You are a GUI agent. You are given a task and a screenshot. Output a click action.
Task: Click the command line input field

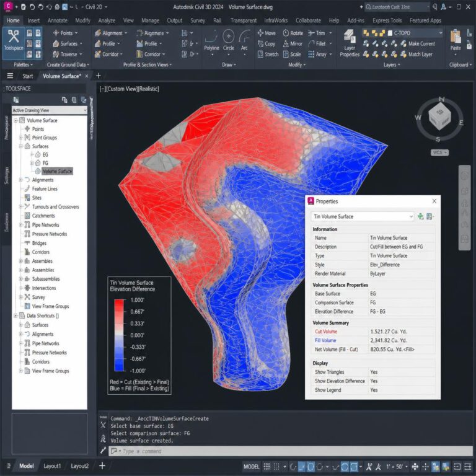tap(291, 451)
